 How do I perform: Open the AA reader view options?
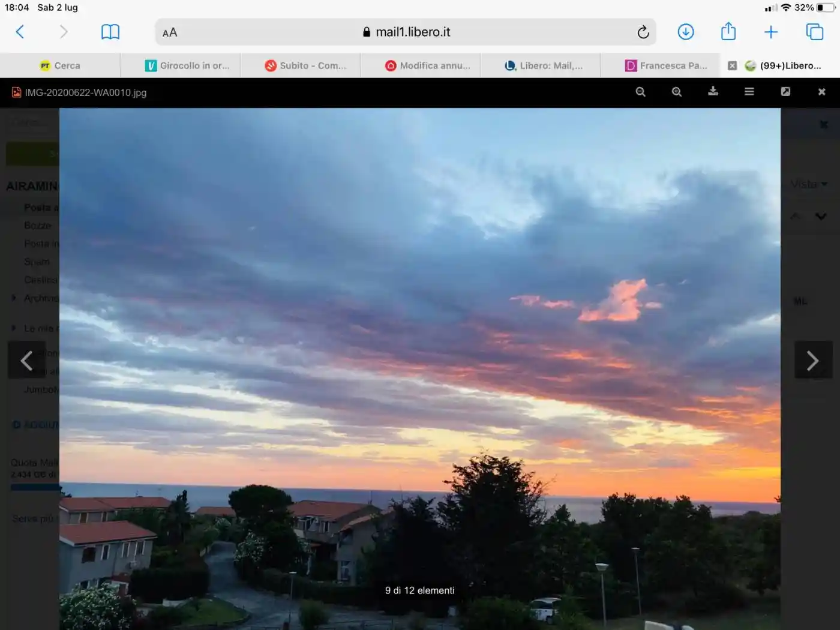170,32
